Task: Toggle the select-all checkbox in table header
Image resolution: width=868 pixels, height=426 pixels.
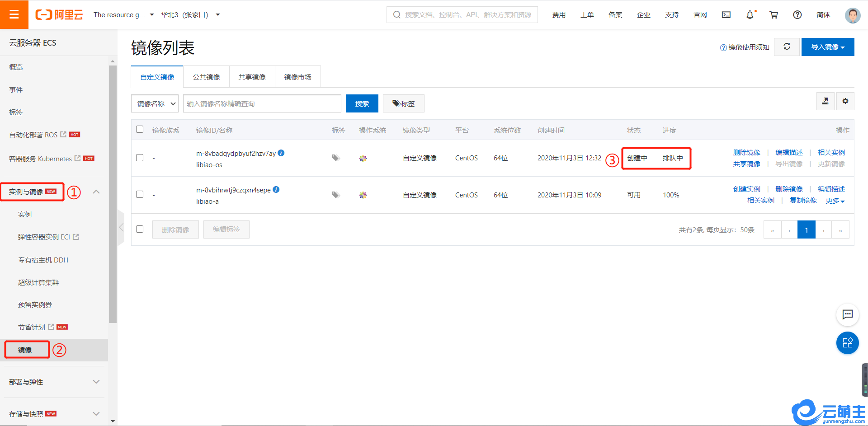Action: click(x=140, y=130)
